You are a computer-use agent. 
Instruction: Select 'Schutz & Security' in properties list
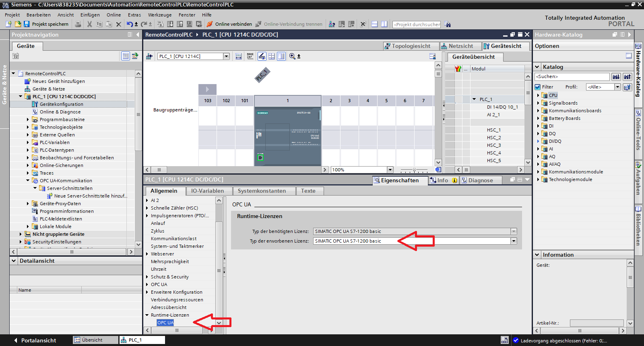[x=169, y=277]
